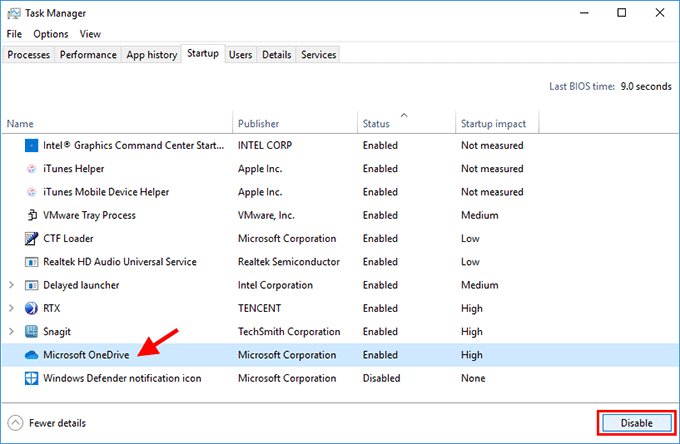Click the Snagit icon
680x444 pixels.
click(x=31, y=332)
